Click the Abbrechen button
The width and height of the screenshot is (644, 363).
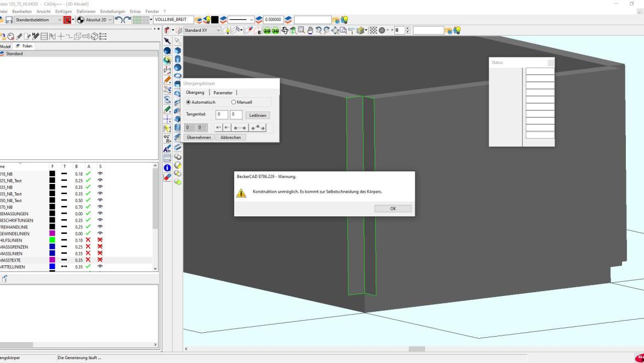click(230, 137)
